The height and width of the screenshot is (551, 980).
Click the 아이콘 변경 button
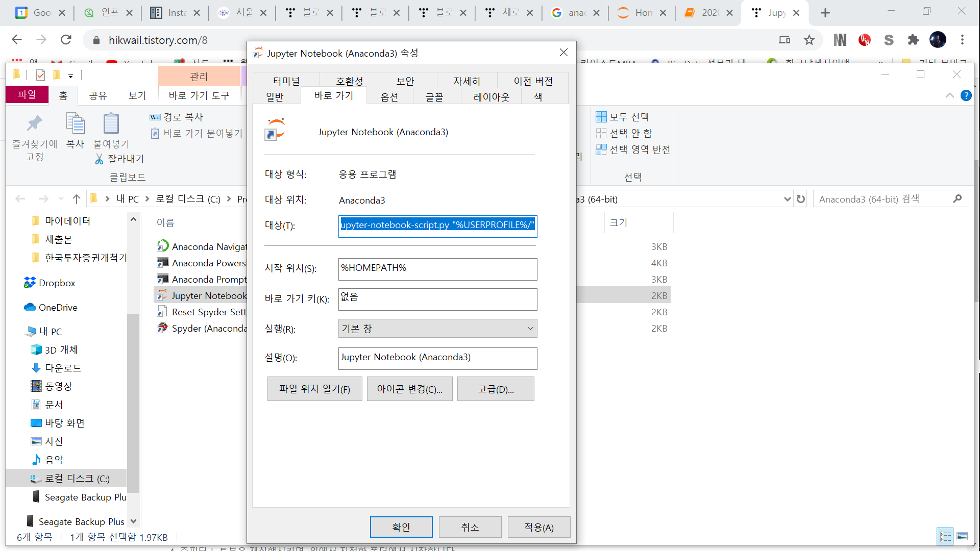click(409, 389)
